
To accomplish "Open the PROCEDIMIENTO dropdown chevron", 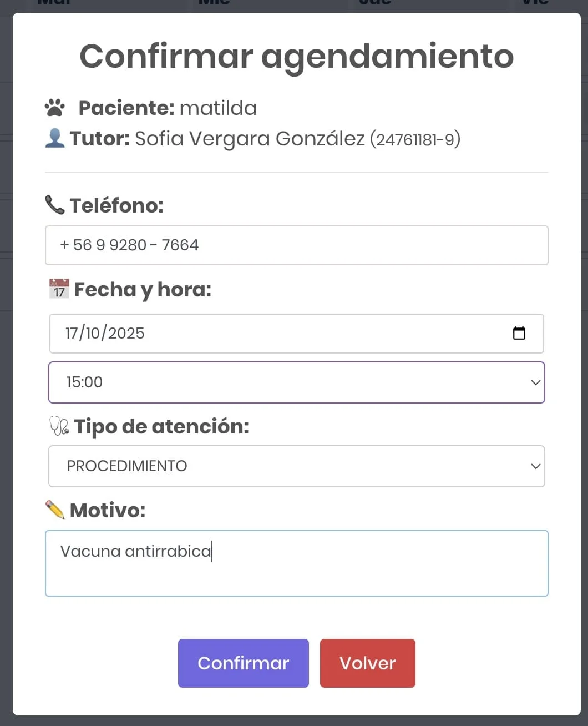I will click(534, 466).
